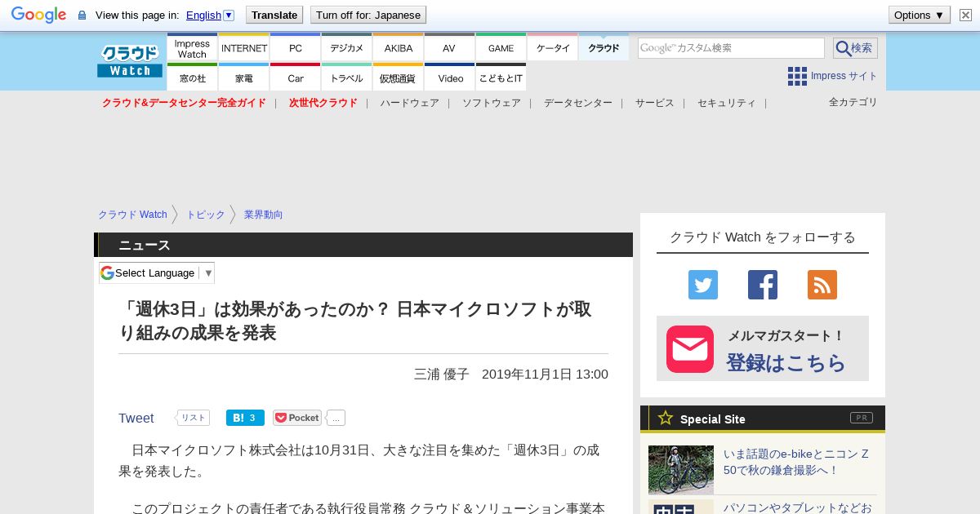
Task: Click the 検索 search button
Action: (855, 48)
